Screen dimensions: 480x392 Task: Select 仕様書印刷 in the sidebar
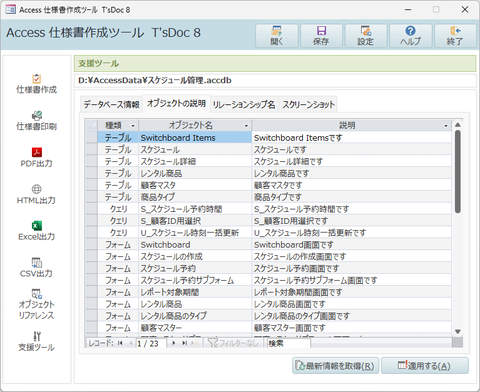(37, 121)
